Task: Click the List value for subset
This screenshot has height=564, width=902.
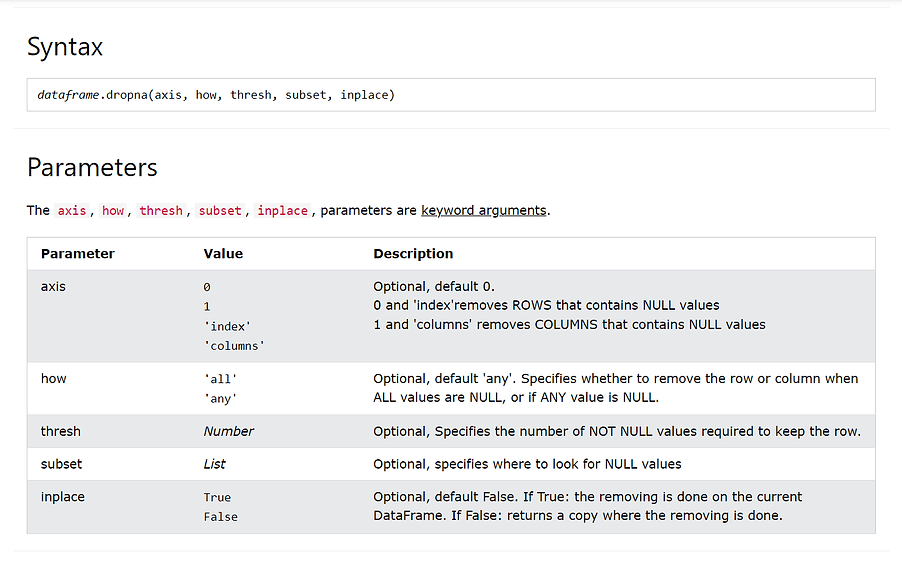Action: pos(215,464)
